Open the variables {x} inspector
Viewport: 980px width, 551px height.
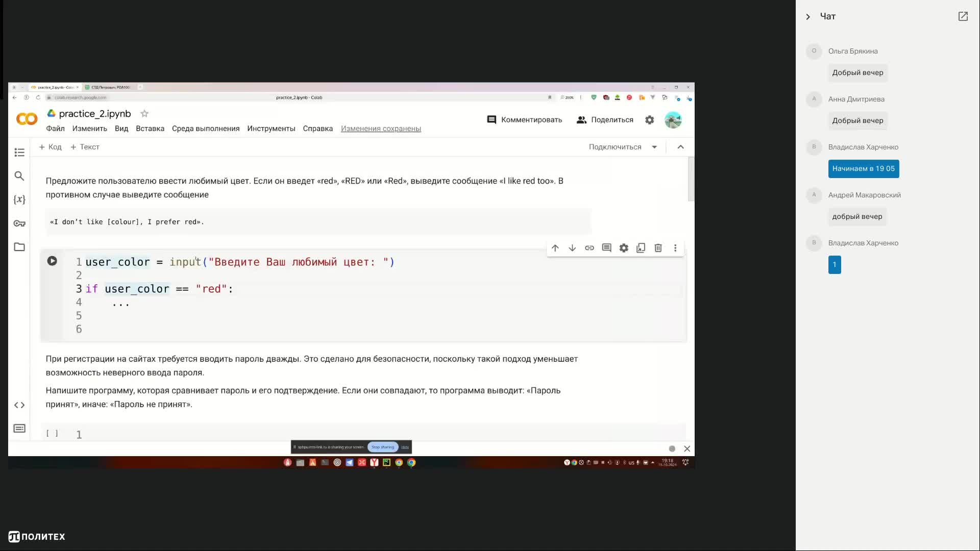point(19,199)
